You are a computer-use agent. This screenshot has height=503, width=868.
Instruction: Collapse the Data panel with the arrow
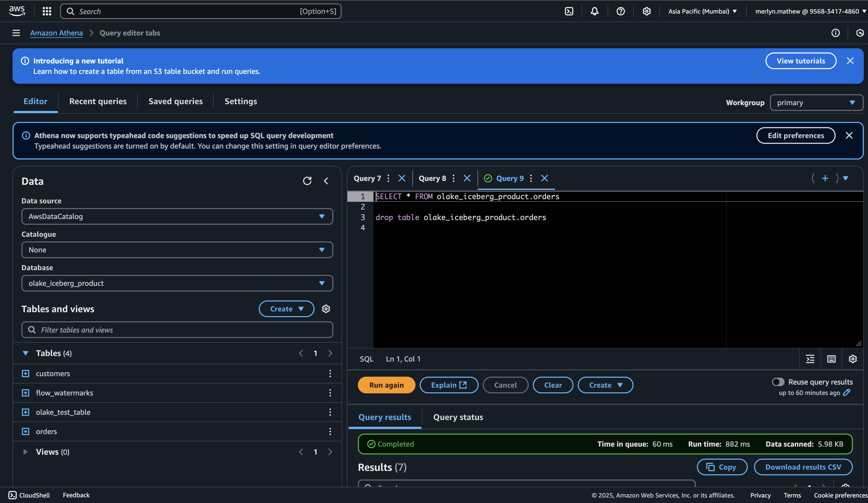[x=326, y=181]
